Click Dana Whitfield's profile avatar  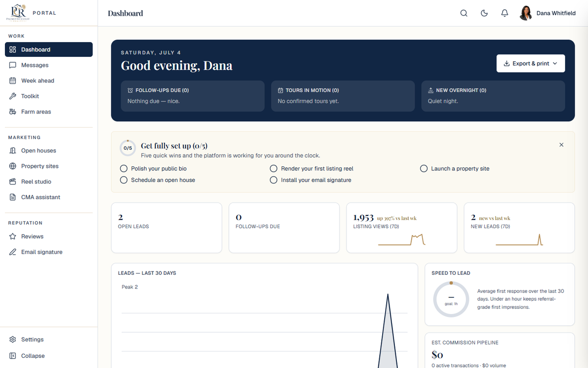tap(526, 13)
